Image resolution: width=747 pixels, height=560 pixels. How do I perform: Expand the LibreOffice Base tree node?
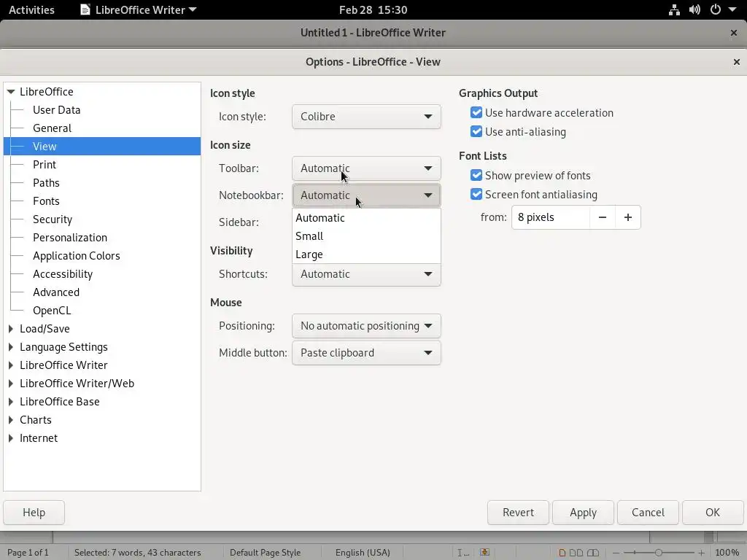(10, 402)
